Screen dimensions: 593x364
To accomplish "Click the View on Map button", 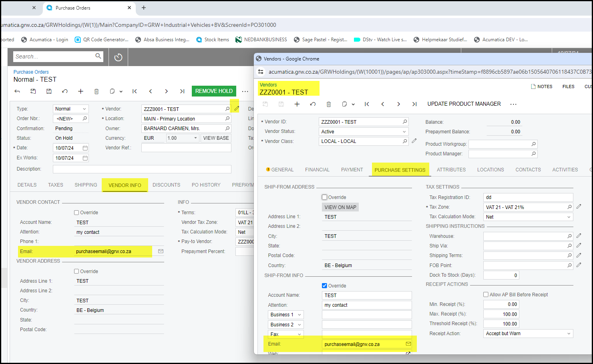I will click(x=340, y=207).
